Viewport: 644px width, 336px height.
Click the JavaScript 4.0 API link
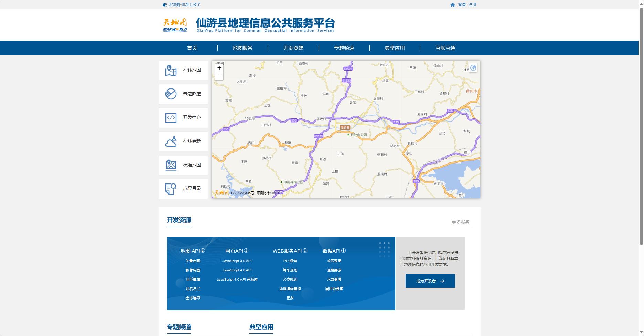point(237,270)
